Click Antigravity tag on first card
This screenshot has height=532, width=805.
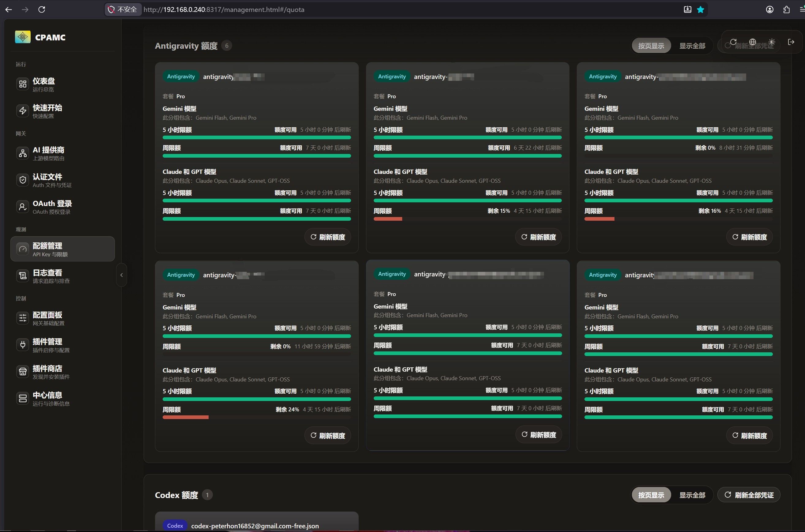181,77
